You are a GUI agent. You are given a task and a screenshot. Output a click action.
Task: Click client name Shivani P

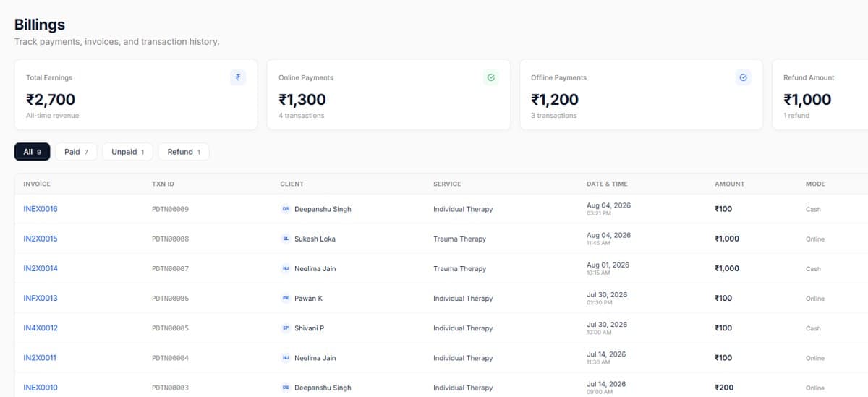309,328
